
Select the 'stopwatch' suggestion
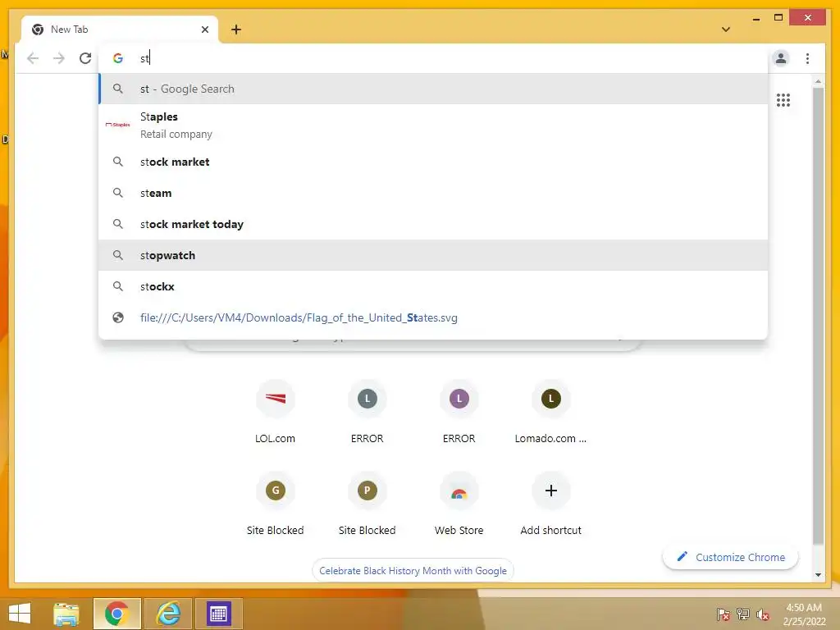tap(433, 255)
